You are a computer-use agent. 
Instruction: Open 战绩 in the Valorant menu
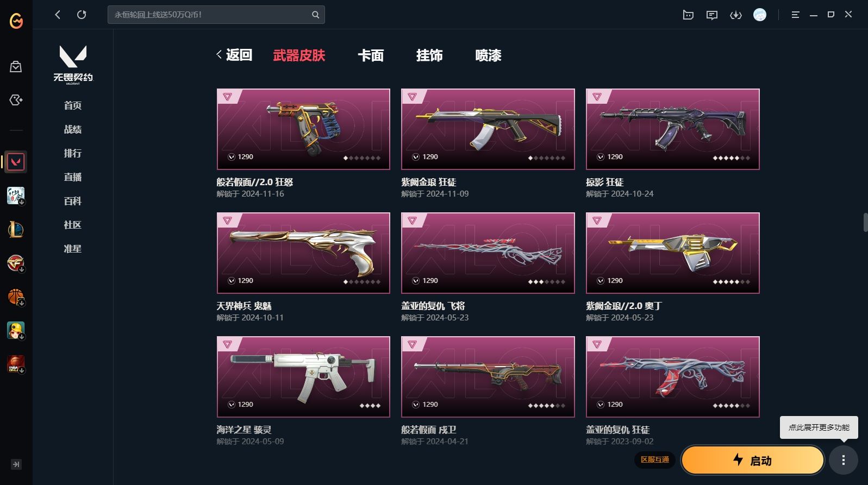pyautogui.click(x=73, y=129)
